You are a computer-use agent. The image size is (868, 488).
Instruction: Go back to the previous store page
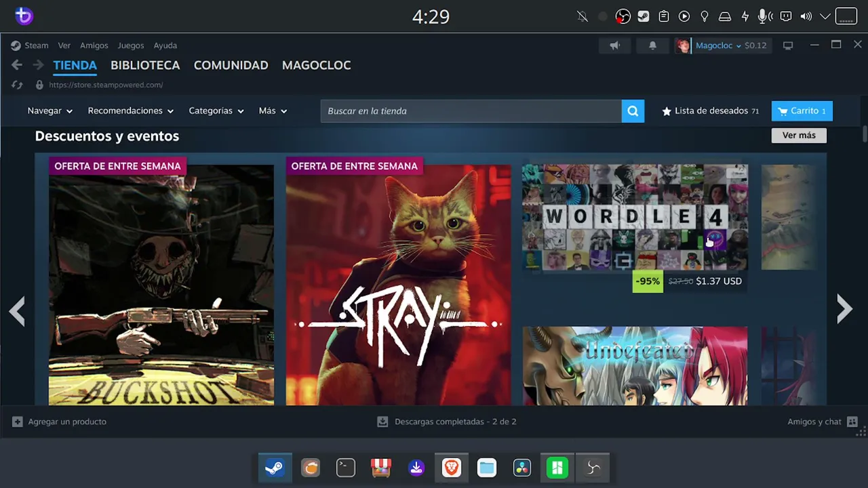coord(17,65)
